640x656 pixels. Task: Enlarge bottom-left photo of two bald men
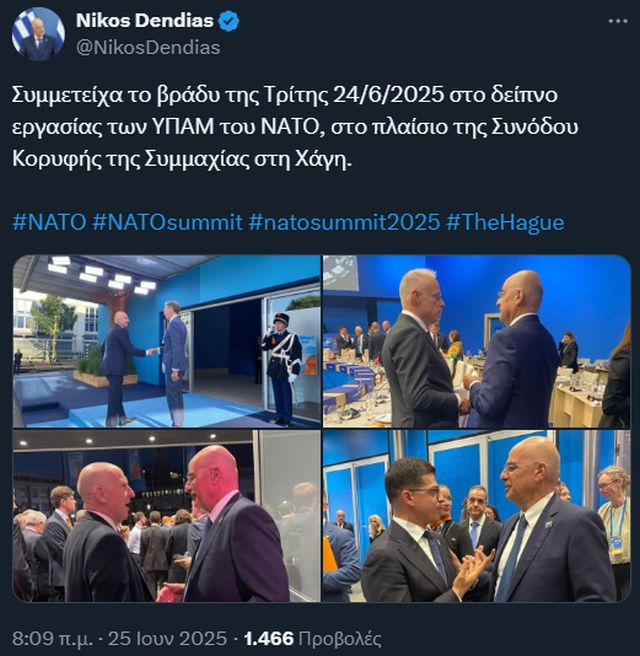(x=166, y=516)
